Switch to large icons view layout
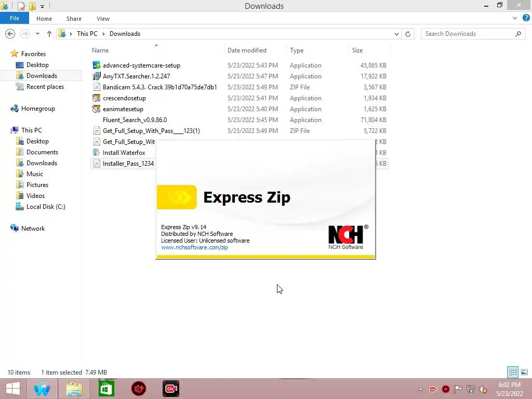Viewport: 532px width, 399px height. coord(524,372)
